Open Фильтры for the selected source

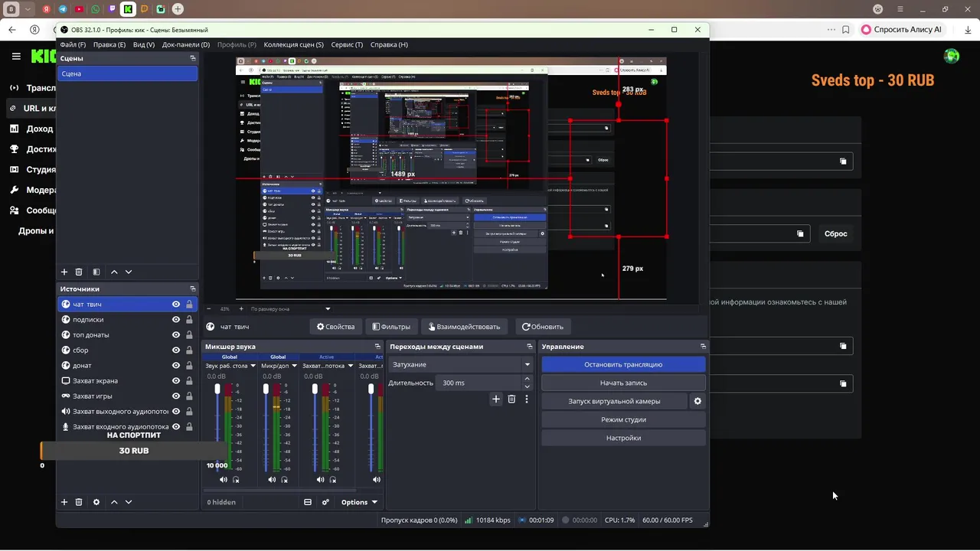[391, 327]
